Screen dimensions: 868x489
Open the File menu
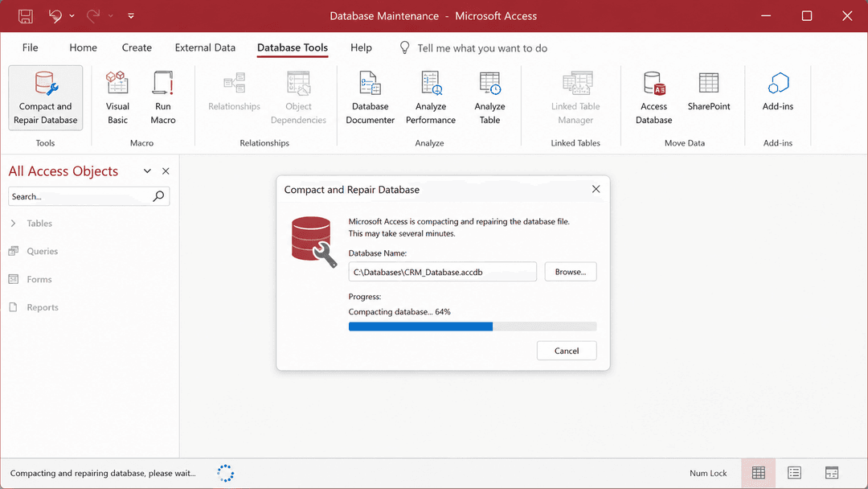(30, 47)
